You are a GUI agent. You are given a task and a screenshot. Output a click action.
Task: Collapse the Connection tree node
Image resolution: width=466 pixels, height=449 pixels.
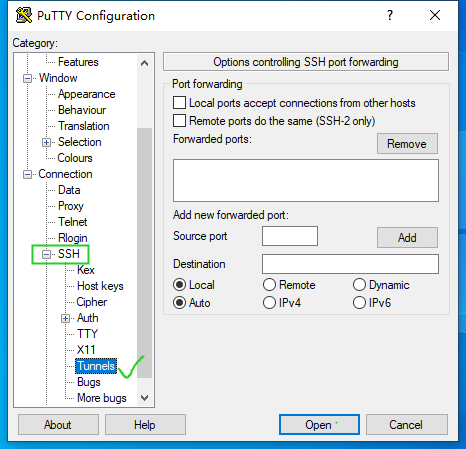(27, 174)
